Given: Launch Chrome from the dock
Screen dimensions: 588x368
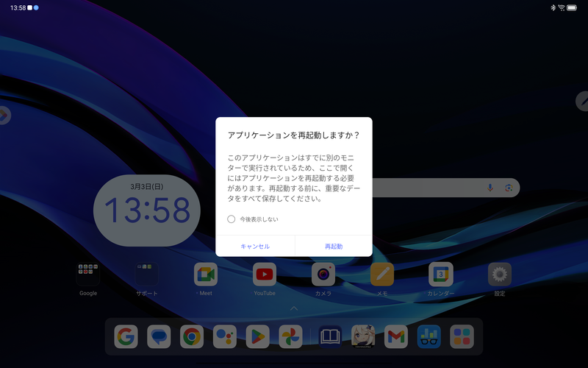Looking at the screenshot, I should (x=192, y=336).
